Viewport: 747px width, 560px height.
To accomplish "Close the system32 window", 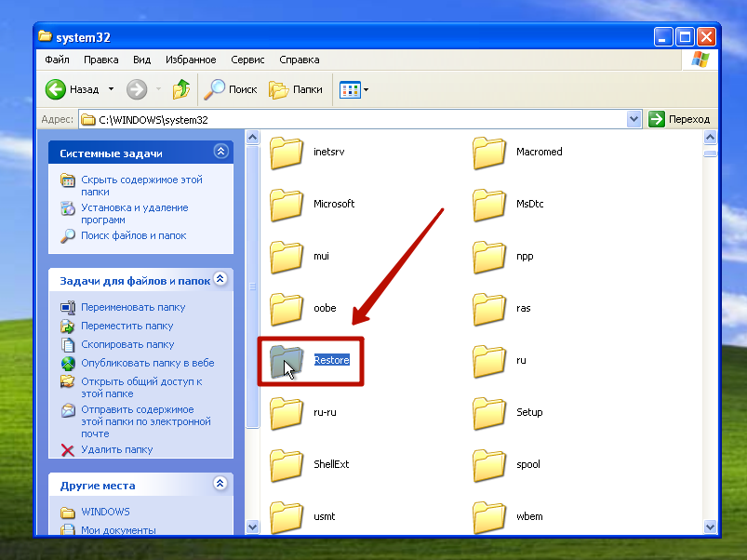I will point(706,36).
